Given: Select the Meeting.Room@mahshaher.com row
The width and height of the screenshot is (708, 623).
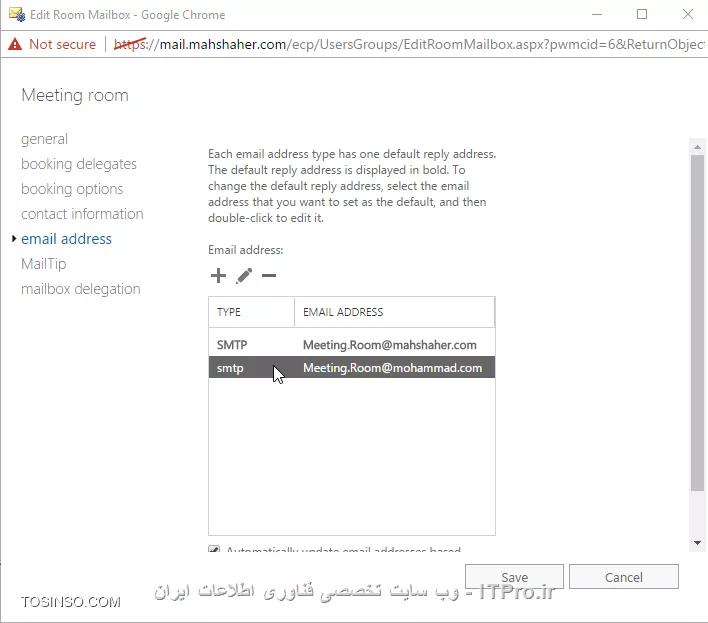Looking at the screenshot, I should [x=352, y=345].
